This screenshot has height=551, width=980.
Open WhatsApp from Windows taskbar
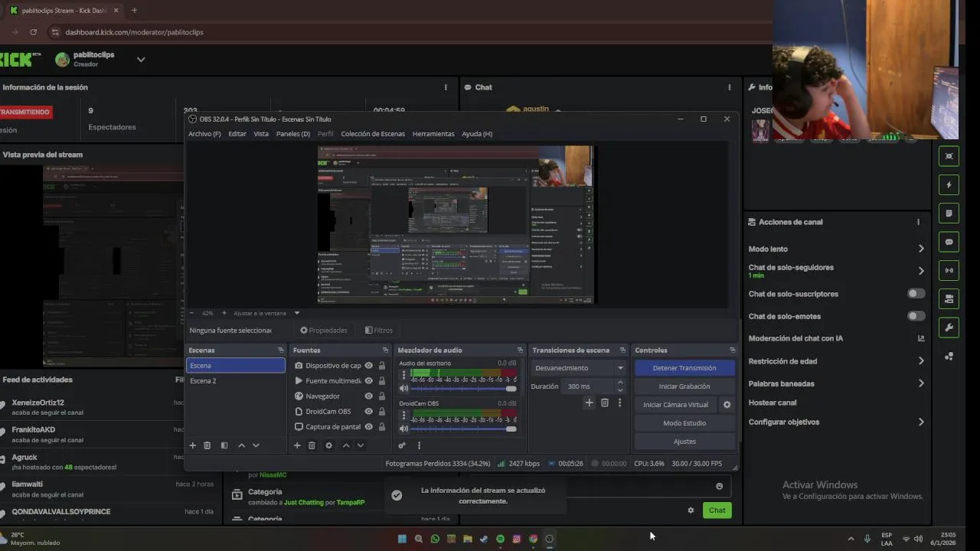tap(435, 539)
